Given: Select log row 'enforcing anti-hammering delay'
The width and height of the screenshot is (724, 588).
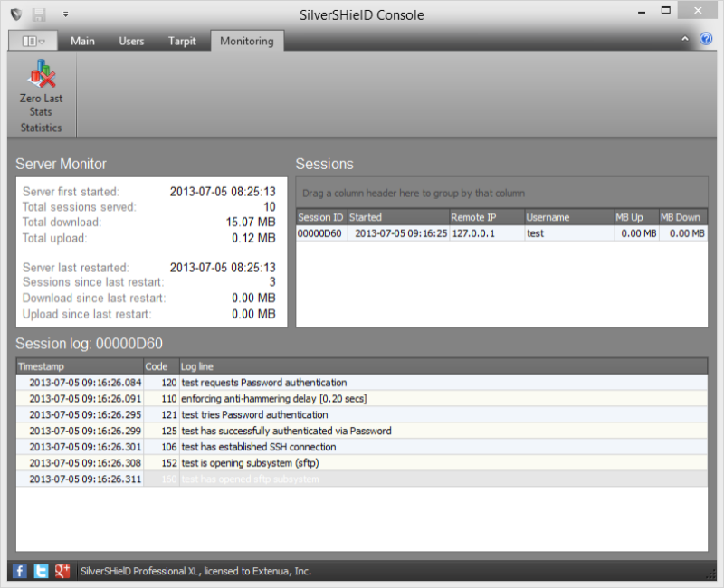Looking at the screenshot, I should (x=362, y=398).
